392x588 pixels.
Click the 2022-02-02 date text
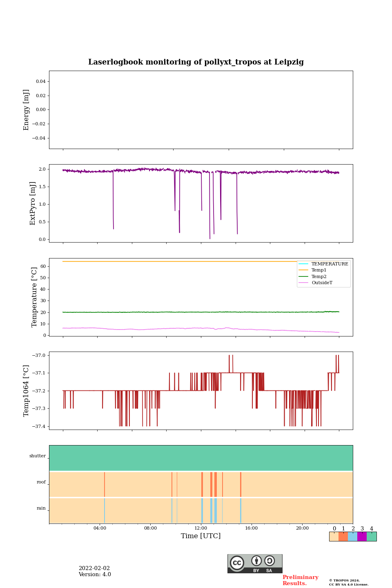pyautogui.click(x=94, y=568)
